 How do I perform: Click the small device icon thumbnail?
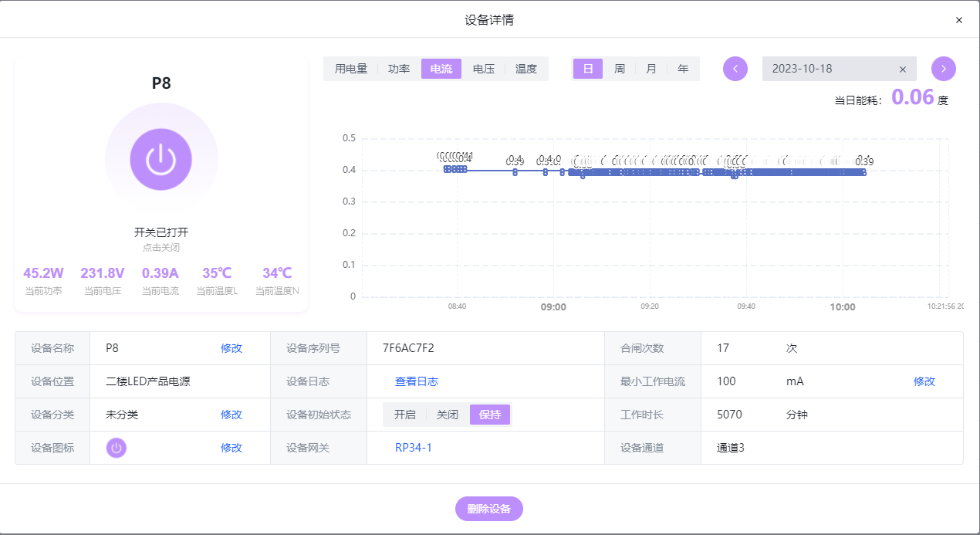click(x=117, y=448)
